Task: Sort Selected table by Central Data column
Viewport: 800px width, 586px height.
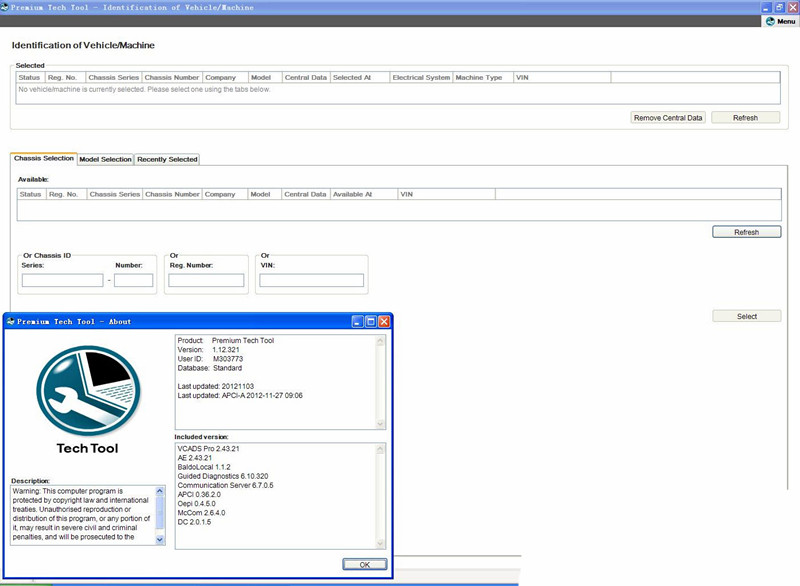Action: 306,78
